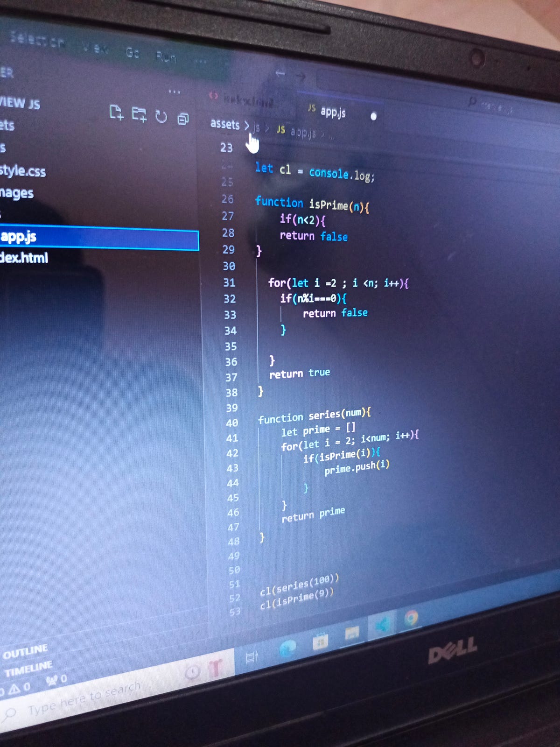Open index.html from the Explorer
The width and height of the screenshot is (560, 747).
click(24, 257)
